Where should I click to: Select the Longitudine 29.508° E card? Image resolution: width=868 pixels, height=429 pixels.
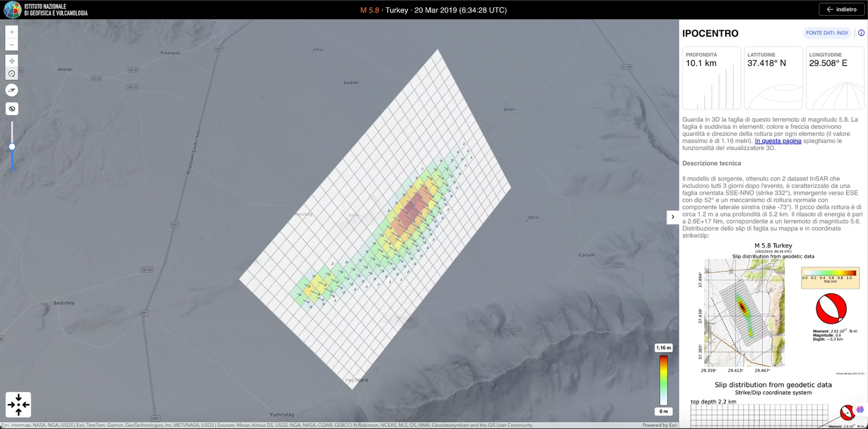[835, 78]
